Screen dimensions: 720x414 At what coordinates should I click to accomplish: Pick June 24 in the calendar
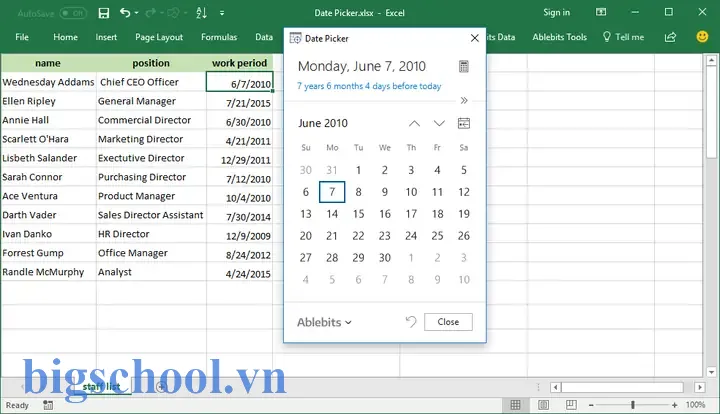point(411,236)
